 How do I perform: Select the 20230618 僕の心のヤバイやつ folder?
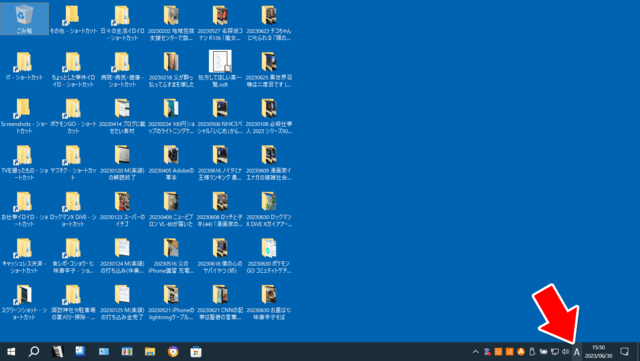(220, 255)
